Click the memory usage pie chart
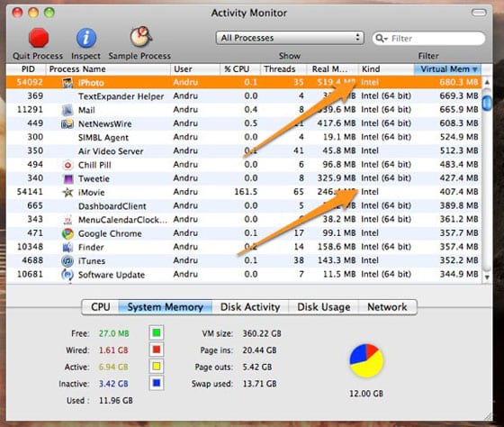The image size is (504, 427). (x=366, y=360)
